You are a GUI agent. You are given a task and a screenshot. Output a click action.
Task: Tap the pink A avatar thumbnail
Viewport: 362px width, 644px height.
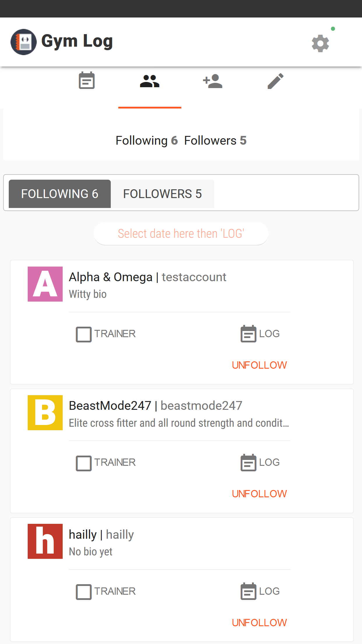(45, 284)
